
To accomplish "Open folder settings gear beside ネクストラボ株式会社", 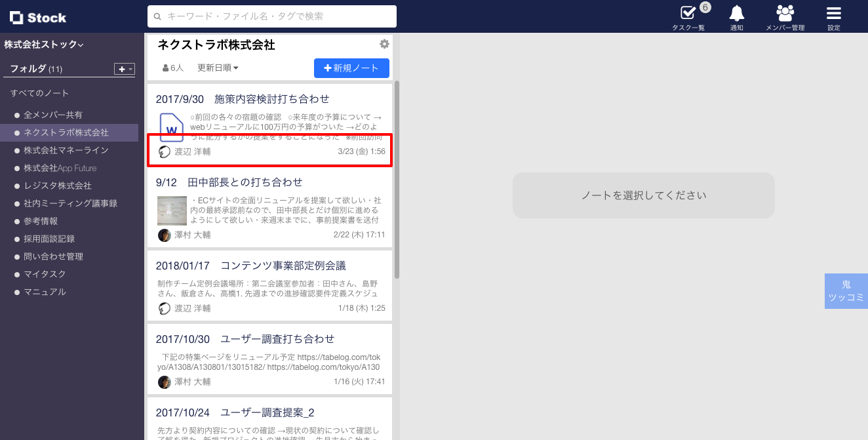I will point(384,44).
